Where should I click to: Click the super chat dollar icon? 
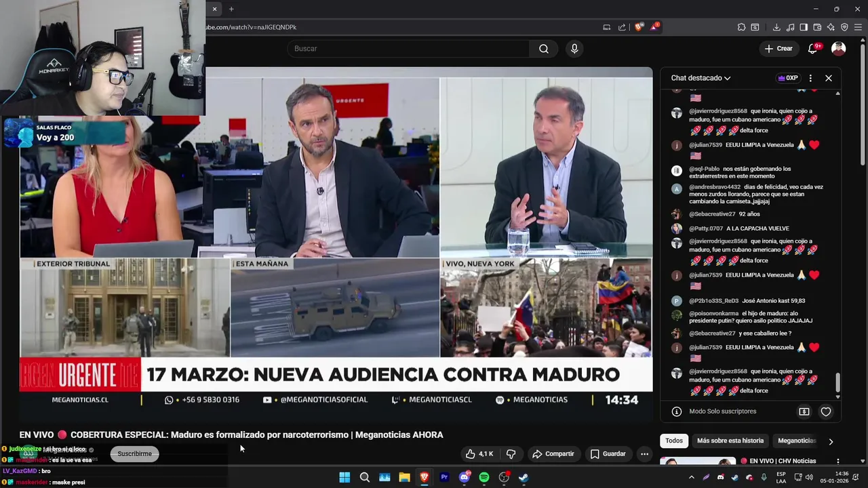(x=804, y=411)
